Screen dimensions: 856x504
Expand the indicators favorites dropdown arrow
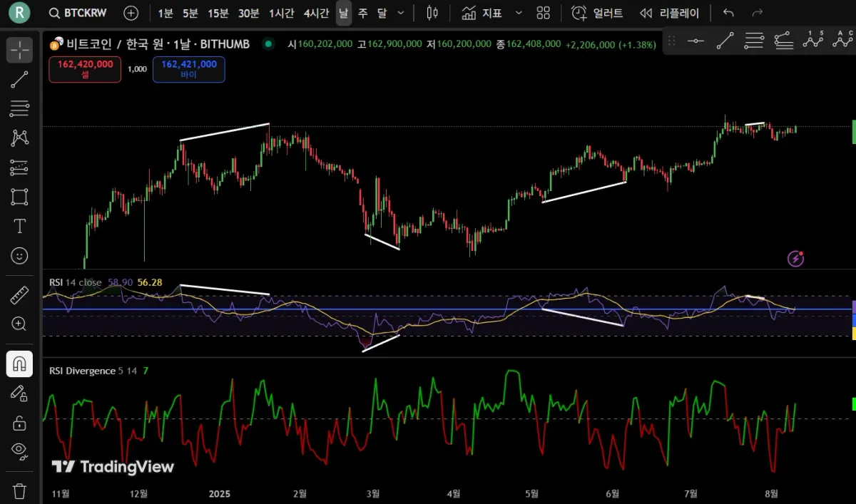tap(519, 13)
